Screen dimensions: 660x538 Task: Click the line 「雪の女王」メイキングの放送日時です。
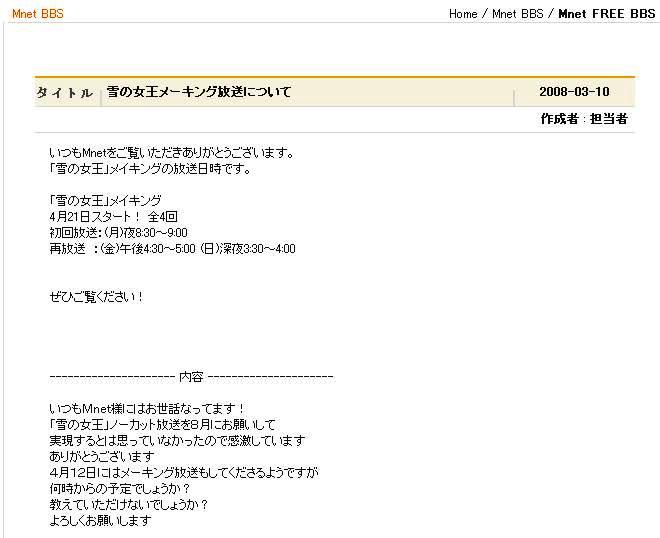tap(151, 169)
